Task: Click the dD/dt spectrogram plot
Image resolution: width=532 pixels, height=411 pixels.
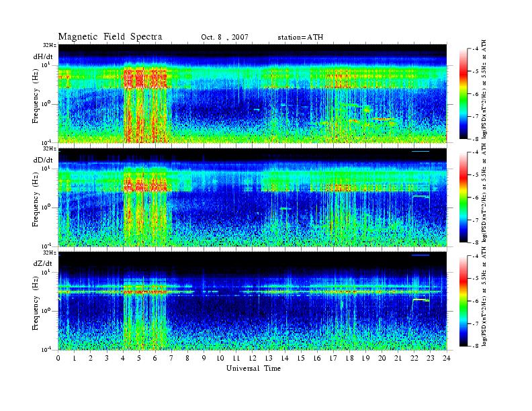Action: pos(253,197)
